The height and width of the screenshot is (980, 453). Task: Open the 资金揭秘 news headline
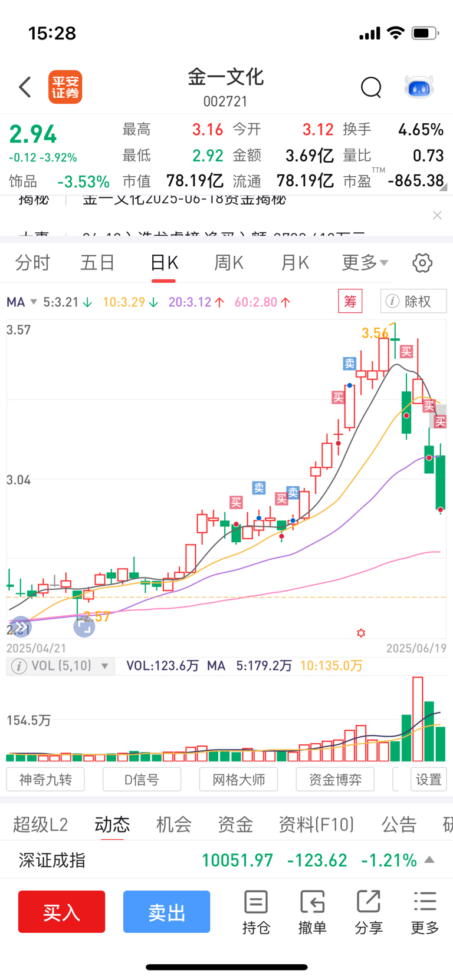[x=184, y=200]
